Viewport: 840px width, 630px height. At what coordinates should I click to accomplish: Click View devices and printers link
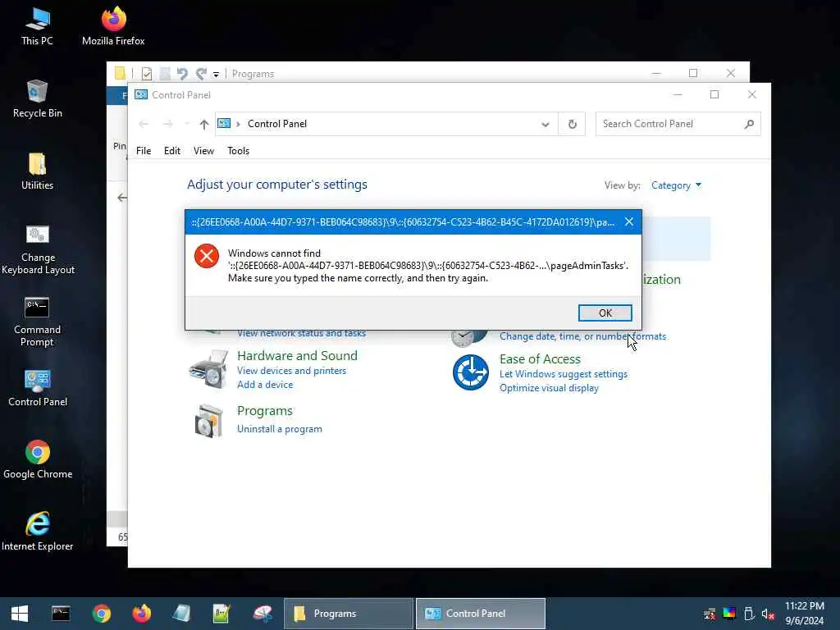pyautogui.click(x=291, y=371)
